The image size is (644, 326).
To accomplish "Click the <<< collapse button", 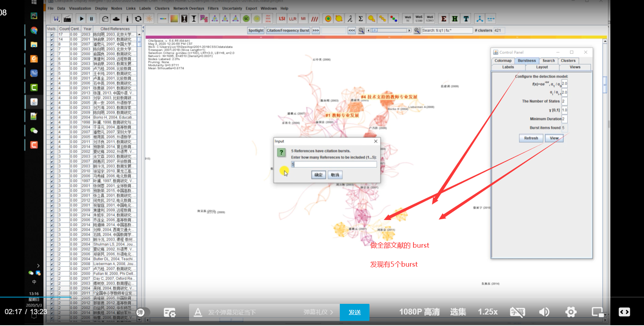I will click(x=352, y=30).
